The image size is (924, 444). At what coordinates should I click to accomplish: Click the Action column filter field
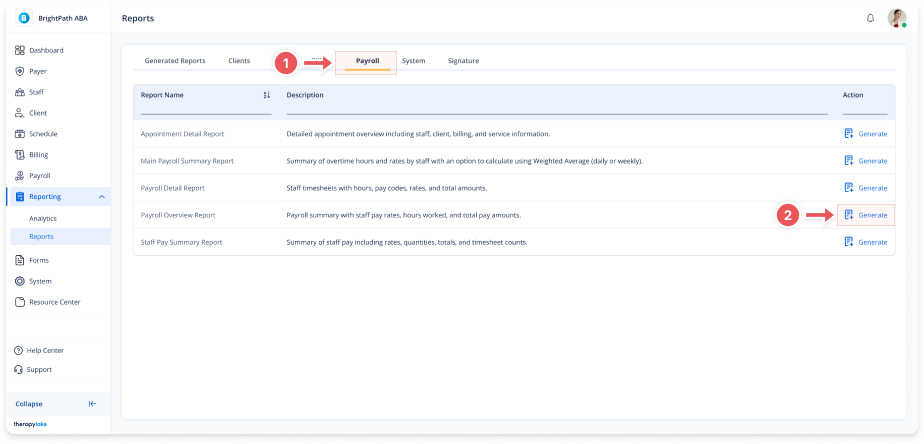[x=865, y=109]
